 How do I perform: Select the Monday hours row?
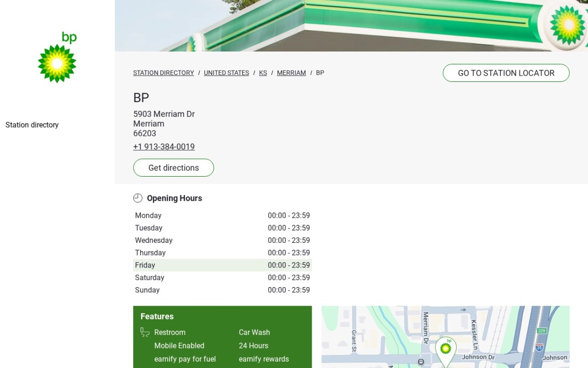222,215
